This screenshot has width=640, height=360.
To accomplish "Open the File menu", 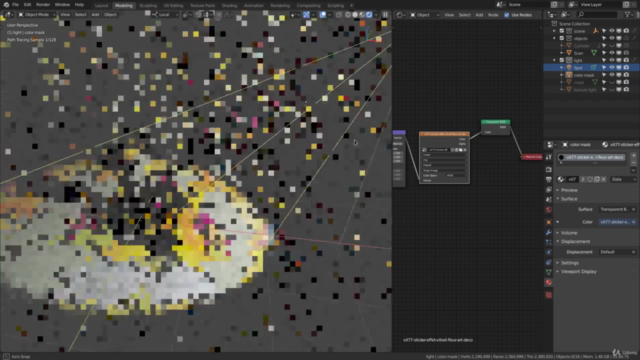I will 16,5.
